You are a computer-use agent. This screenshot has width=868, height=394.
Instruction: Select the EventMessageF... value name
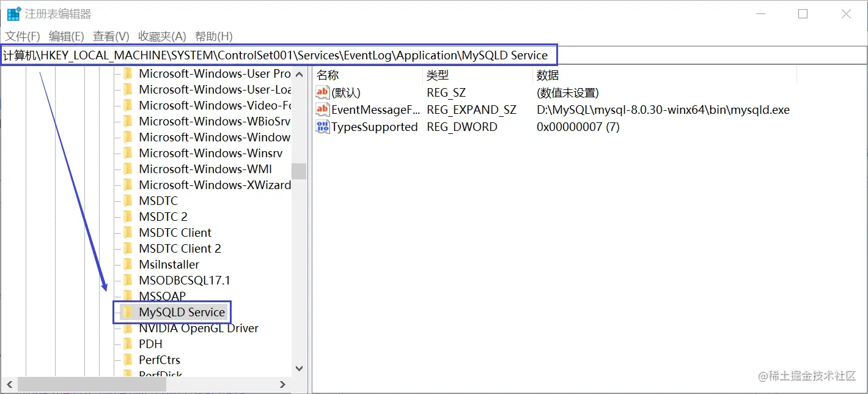point(375,110)
